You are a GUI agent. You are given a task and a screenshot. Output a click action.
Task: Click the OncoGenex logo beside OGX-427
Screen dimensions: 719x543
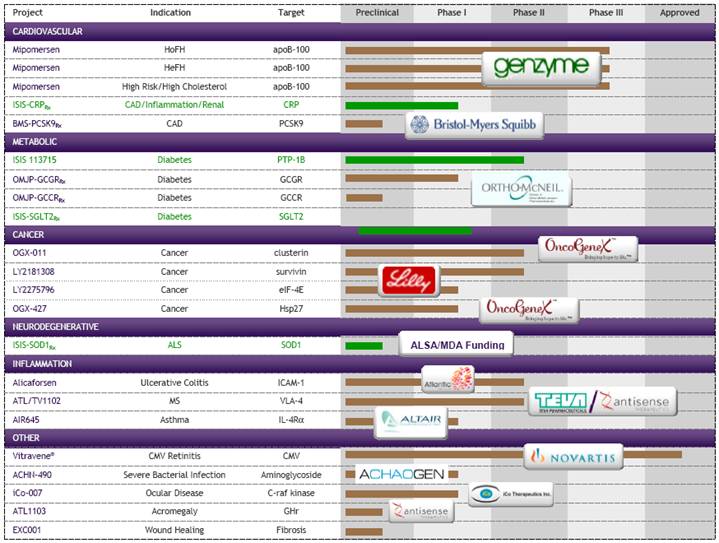(529, 310)
